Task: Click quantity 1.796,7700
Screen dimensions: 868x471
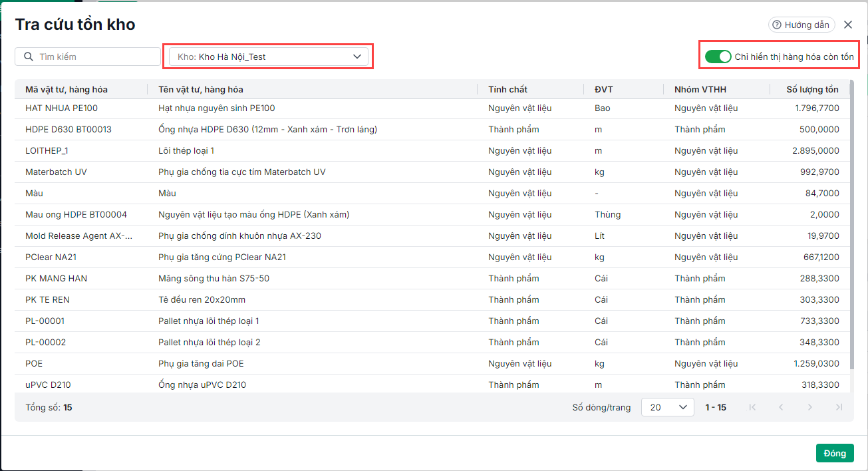Action: (x=817, y=108)
